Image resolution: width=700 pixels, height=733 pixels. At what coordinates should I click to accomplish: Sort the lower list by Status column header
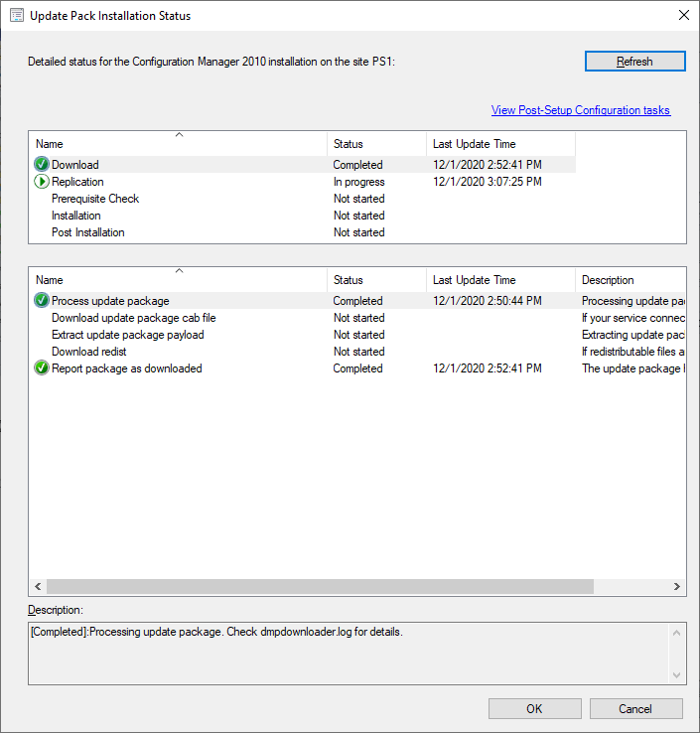point(376,280)
